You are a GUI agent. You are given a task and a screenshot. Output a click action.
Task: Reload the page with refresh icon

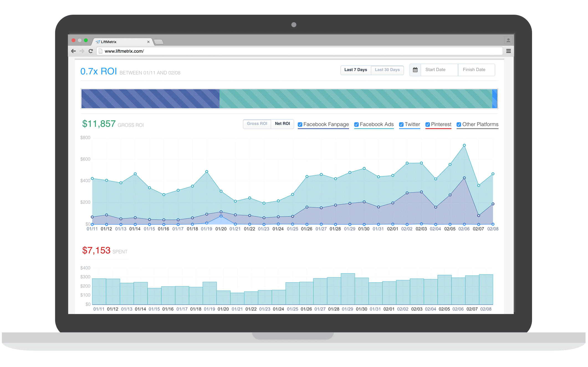(91, 51)
